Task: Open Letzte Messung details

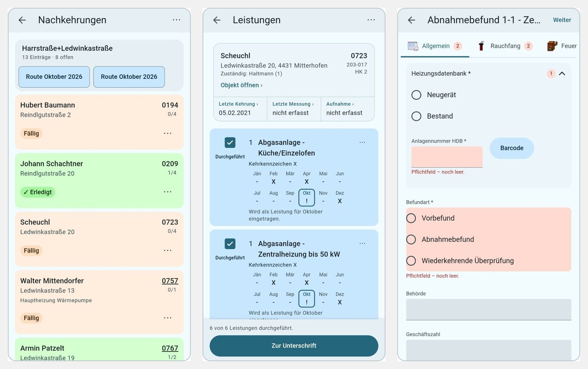Action: pyautogui.click(x=294, y=109)
